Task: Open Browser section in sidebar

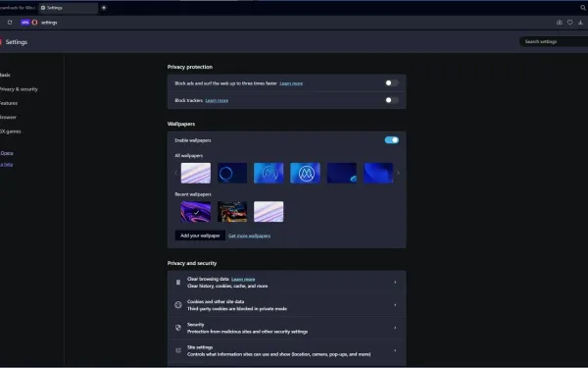Action: click(x=8, y=117)
